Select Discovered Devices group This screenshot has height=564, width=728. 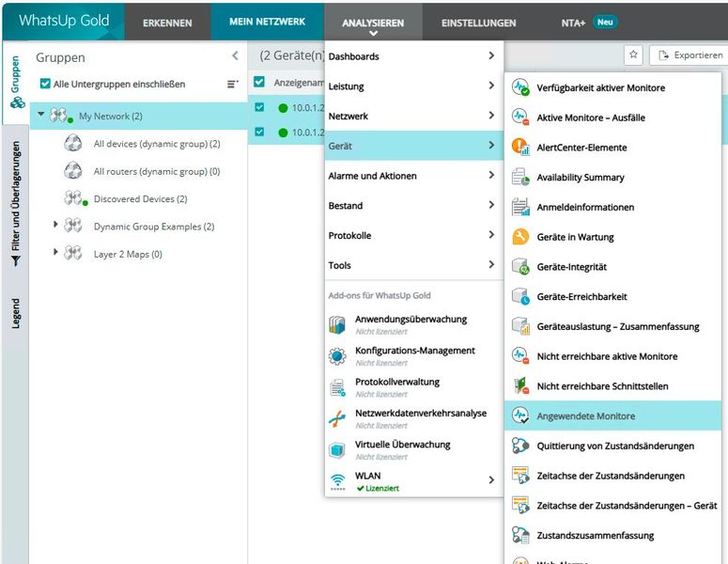click(x=140, y=199)
